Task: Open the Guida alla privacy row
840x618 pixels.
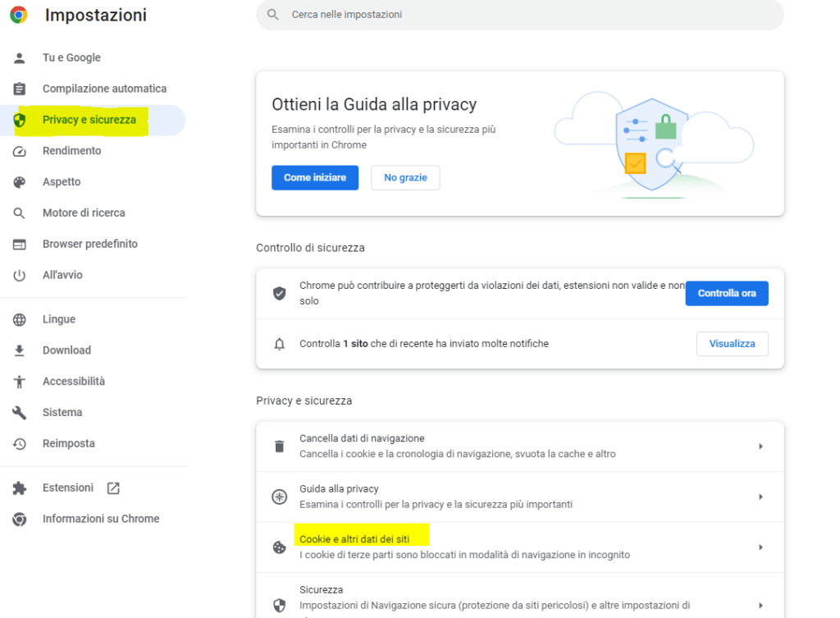Action: tap(520, 497)
